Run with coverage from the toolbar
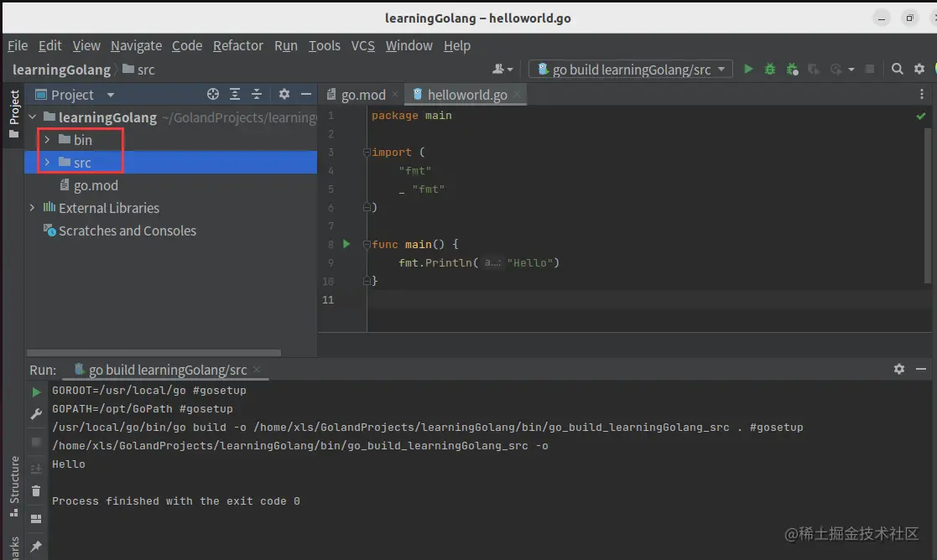937x560 pixels. click(793, 70)
